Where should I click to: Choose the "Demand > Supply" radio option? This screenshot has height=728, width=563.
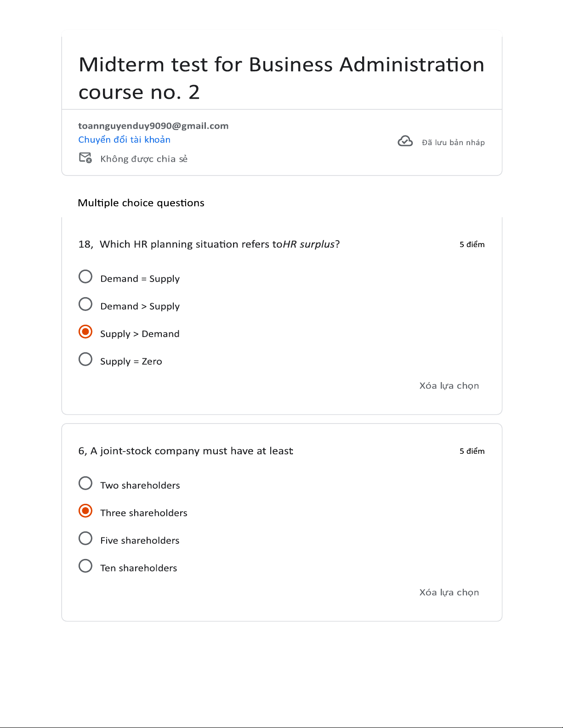[x=85, y=305]
